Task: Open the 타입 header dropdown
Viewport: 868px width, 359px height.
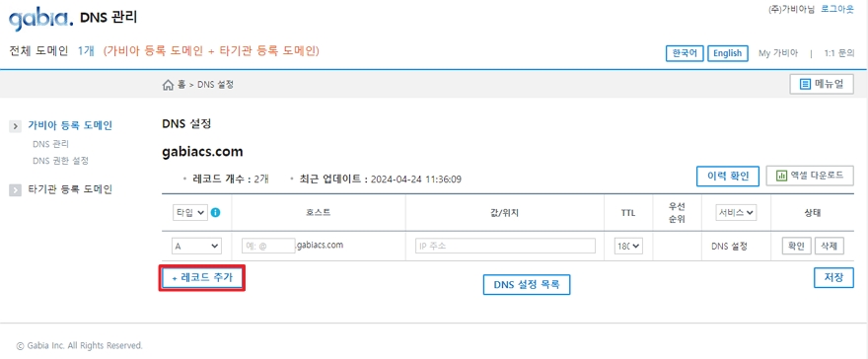Action: pyautogui.click(x=189, y=212)
